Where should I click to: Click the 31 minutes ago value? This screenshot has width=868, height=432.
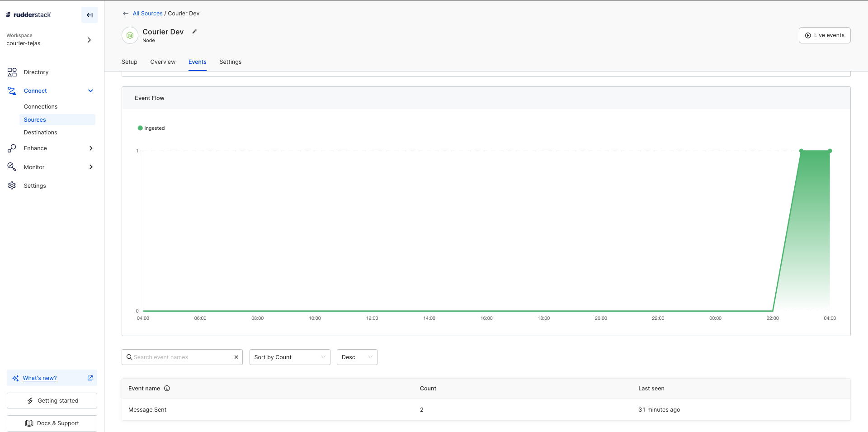pyautogui.click(x=659, y=410)
